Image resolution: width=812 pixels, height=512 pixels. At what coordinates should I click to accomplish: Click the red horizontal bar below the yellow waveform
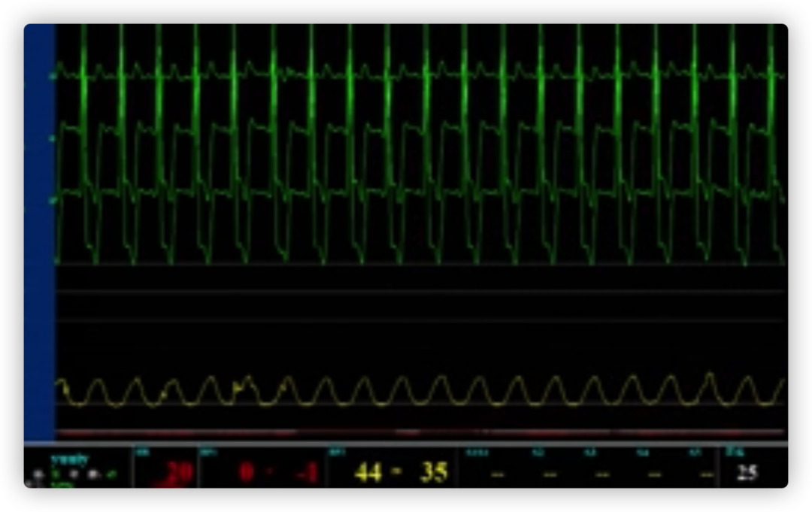tap(421, 433)
